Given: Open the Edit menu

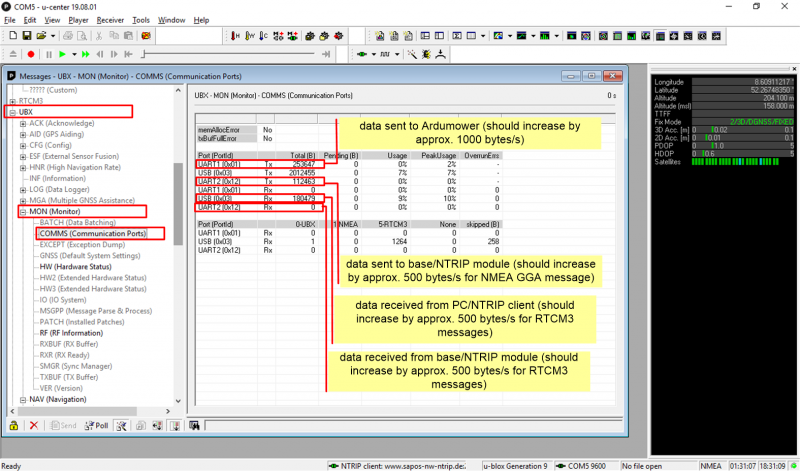Looking at the screenshot, I should click(30, 20).
